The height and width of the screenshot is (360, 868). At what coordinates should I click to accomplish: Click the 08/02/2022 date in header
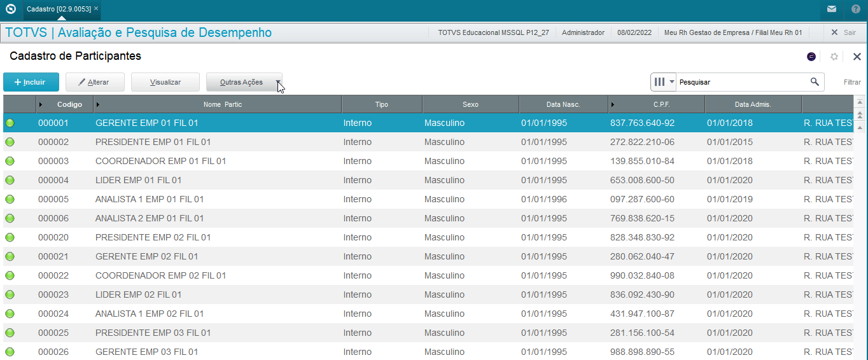tap(634, 32)
